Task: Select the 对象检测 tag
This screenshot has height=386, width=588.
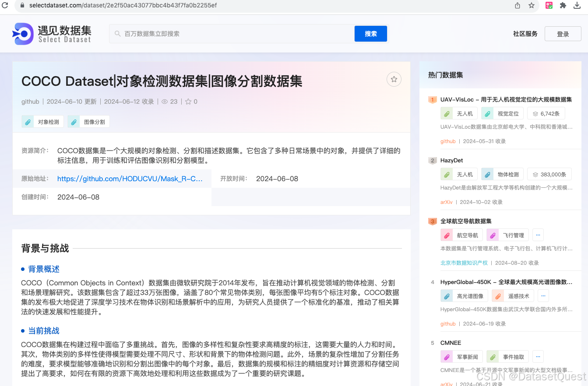Action: pos(43,122)
